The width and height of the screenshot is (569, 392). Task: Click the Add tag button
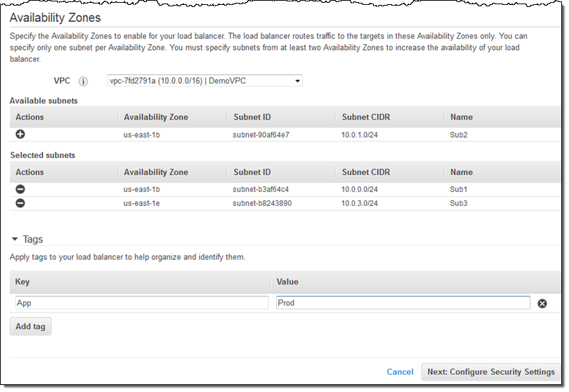(x=30, y=326)
